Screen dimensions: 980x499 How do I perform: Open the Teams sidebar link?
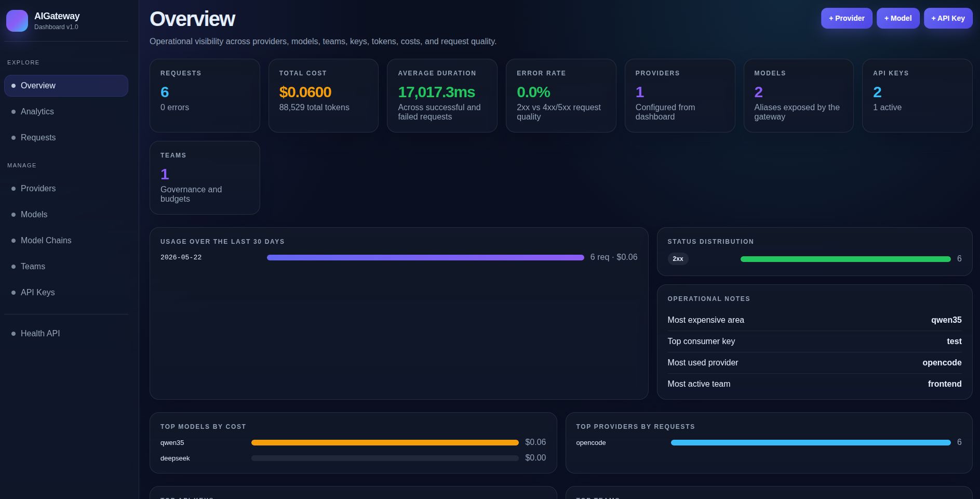coord(66,267)
